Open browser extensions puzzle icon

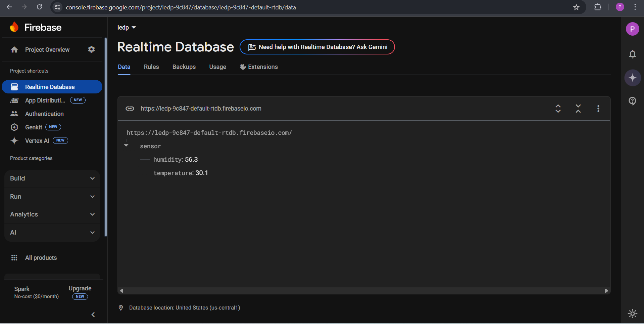[598, 7]
